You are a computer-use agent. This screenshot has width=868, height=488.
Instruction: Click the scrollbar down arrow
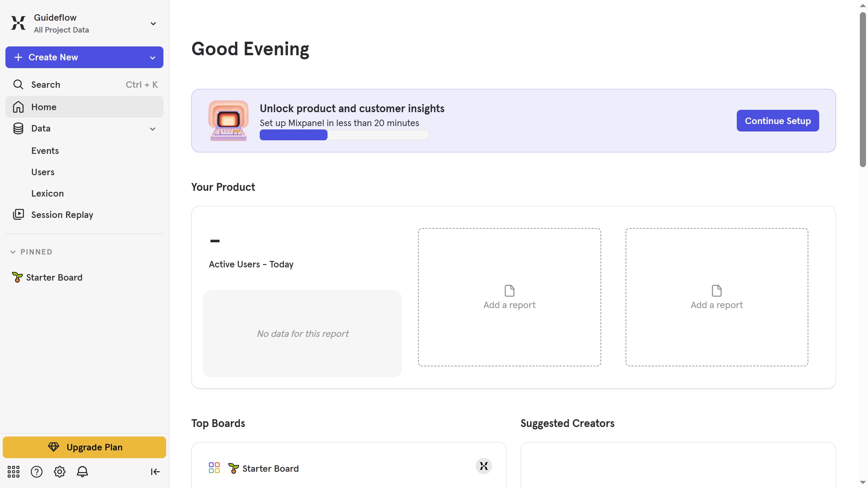(863, 482)
